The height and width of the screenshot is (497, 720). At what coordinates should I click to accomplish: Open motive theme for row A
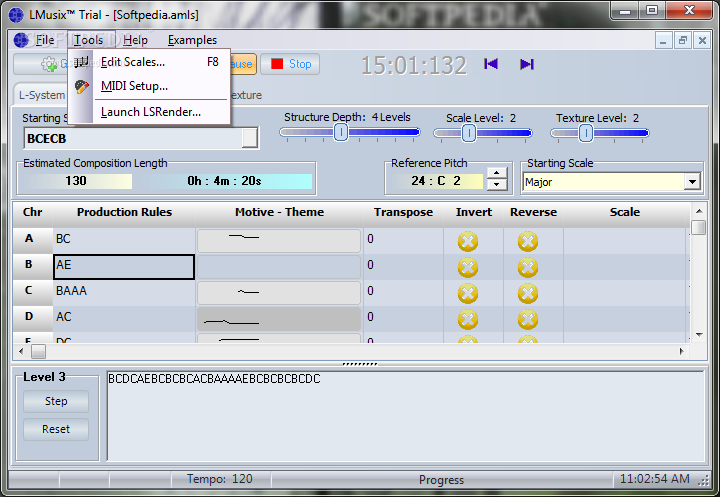[x=279, y=241]
